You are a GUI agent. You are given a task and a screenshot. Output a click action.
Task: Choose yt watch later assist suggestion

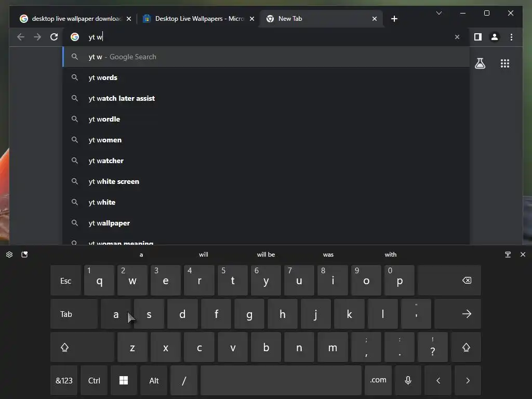(266, 98)
